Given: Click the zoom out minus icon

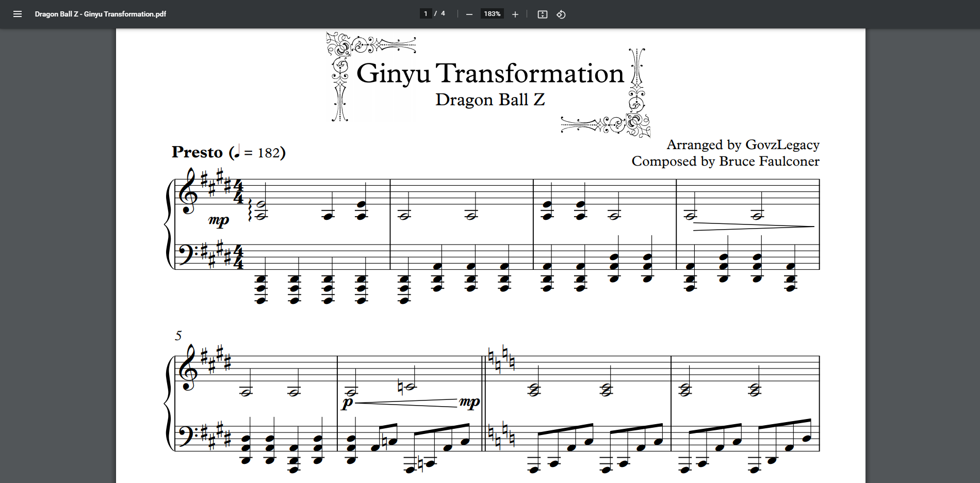Looking at the screenshot, I should [469, 14].
